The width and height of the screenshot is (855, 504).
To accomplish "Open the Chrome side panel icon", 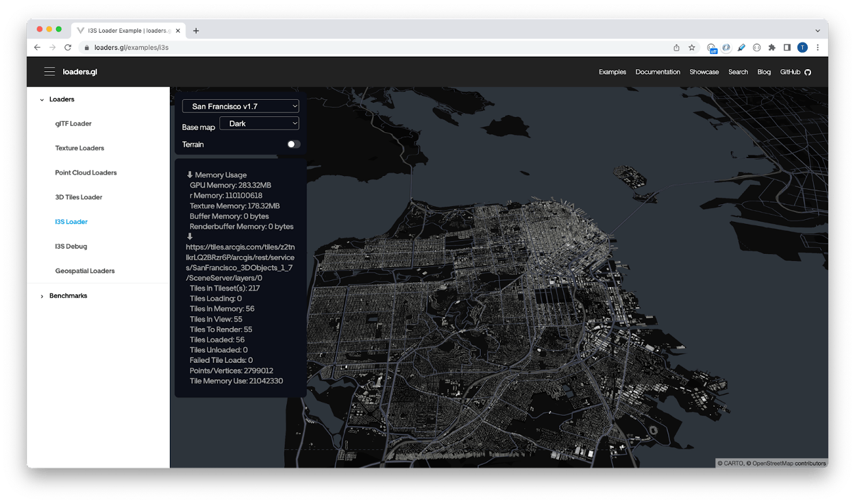I will click(786, 47).
